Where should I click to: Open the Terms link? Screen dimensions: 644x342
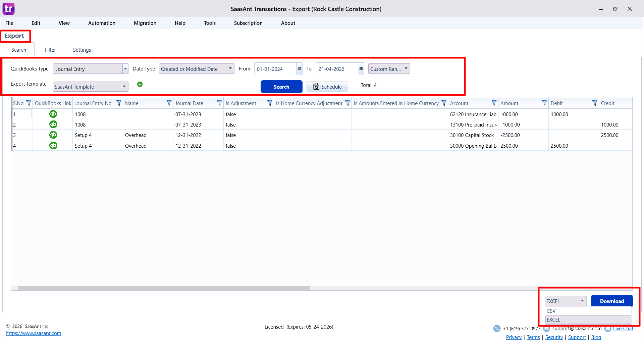[x=533, y=337]
